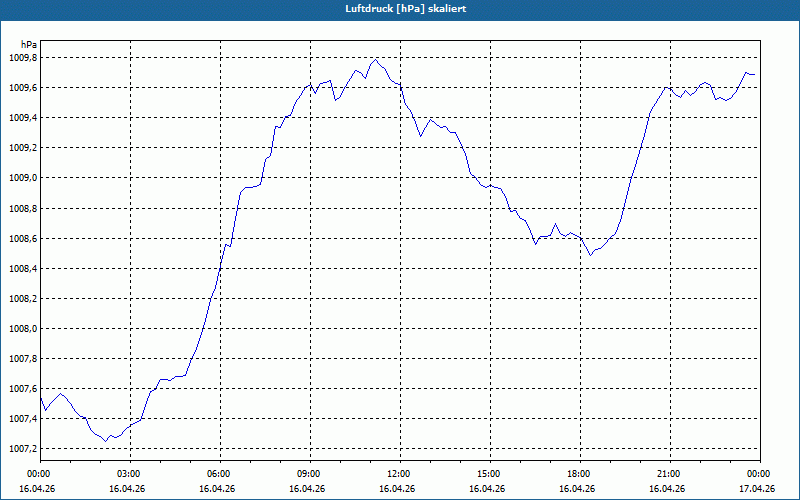800x500 pixels.
Task: Click the 1008,4 y-axis label
Action: [x=23, y=268]
